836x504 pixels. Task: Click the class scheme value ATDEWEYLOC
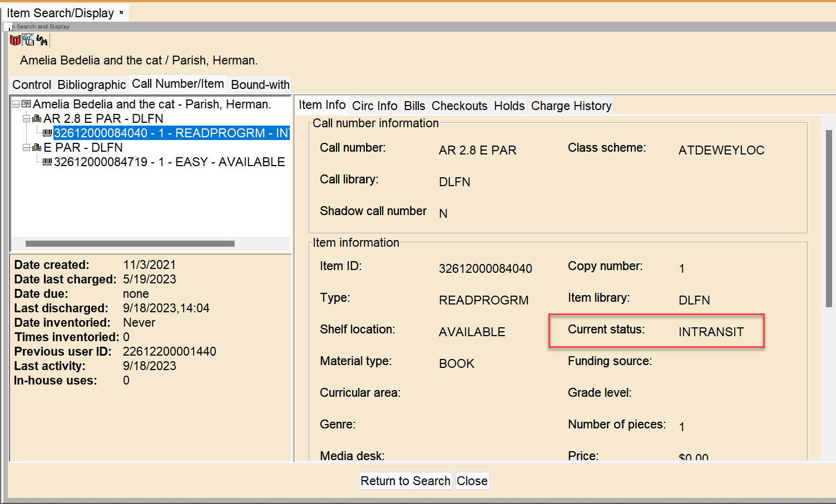pos(721,150)
